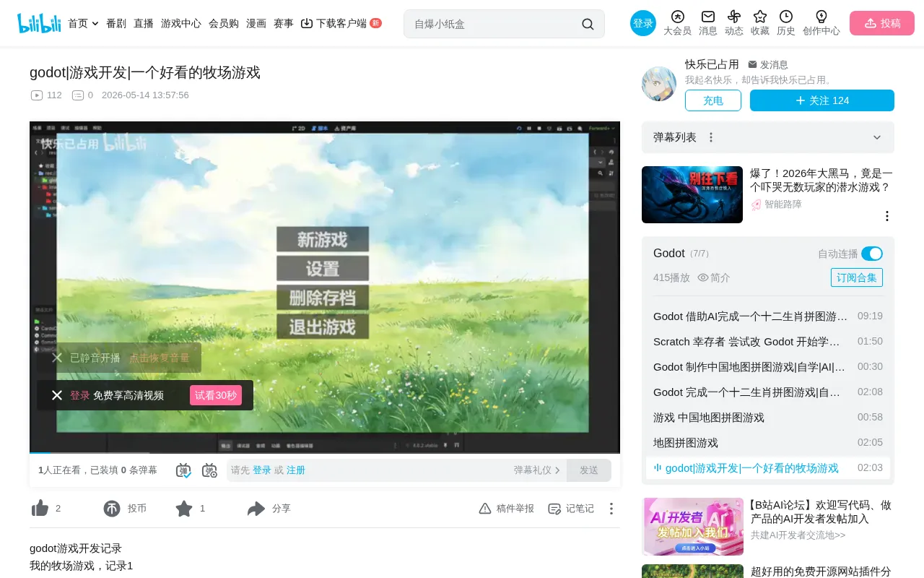Like the video with thumbs-up icon
The image size is (924, 578).
[x=40, y=509]
